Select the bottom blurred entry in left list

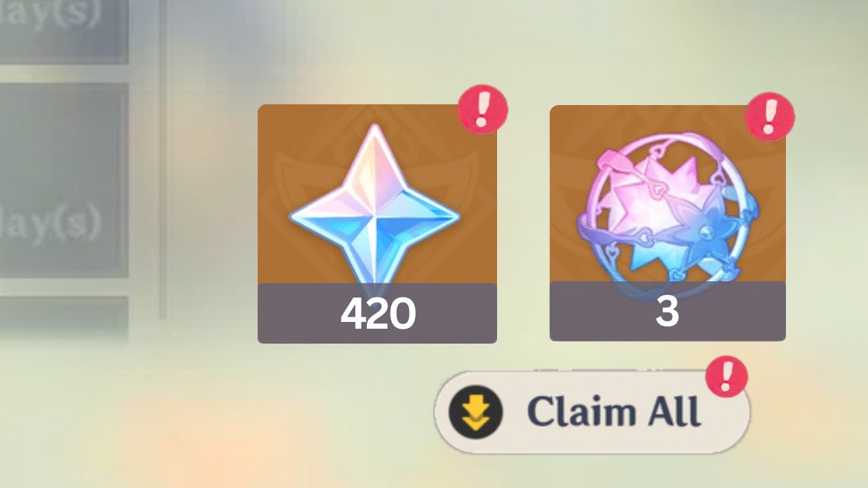[x=64, y=317]
